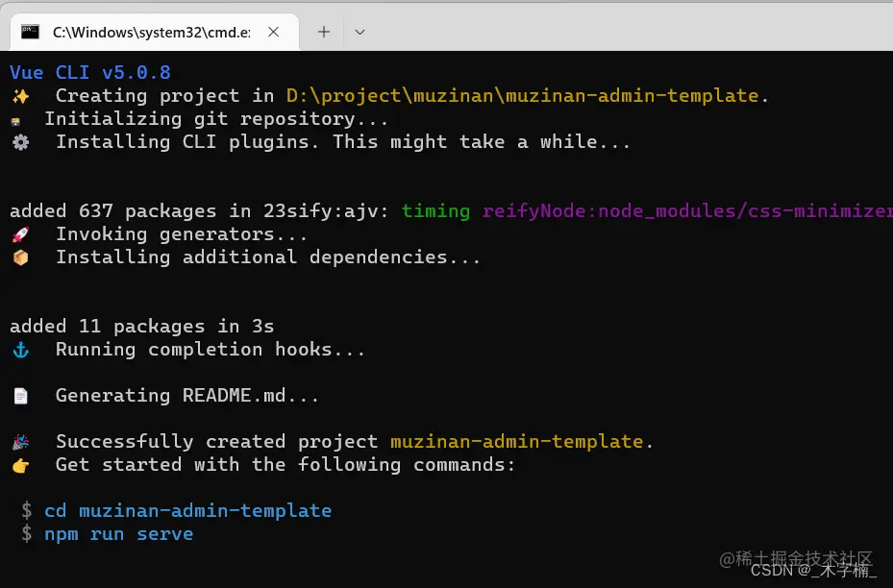Click yellow 'muzinan-admin-template' in success line
893x588 pixels.
[x=517, y=441]
